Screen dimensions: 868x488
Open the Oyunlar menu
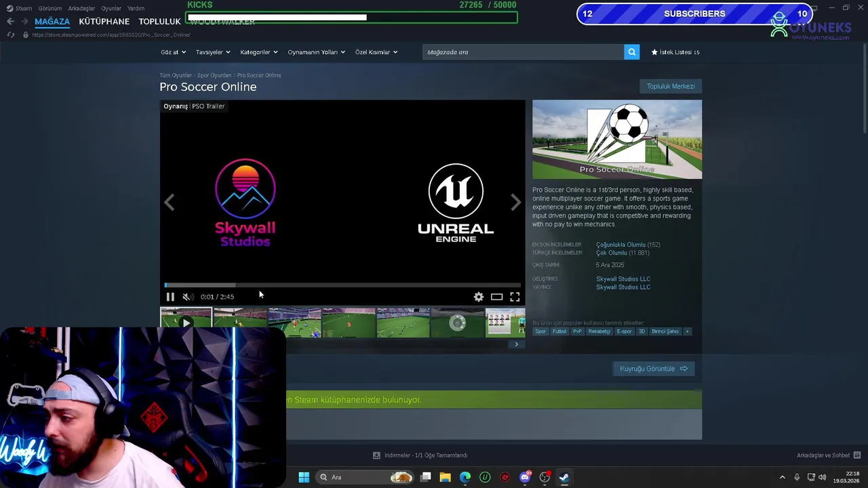(x=111, y=8)
